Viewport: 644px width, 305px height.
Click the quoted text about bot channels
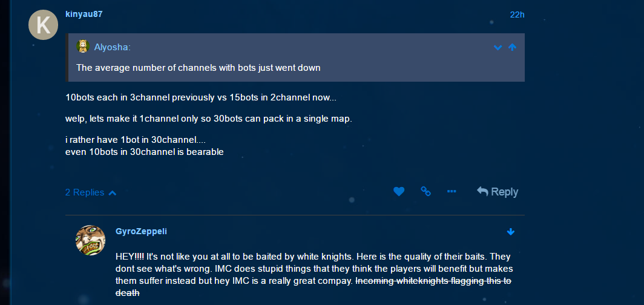[x=198, y=68]
